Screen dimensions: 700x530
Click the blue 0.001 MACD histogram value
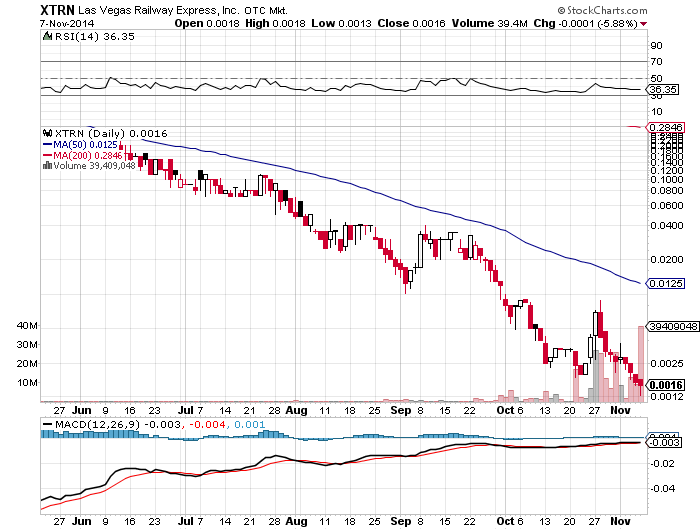point(250,425)
